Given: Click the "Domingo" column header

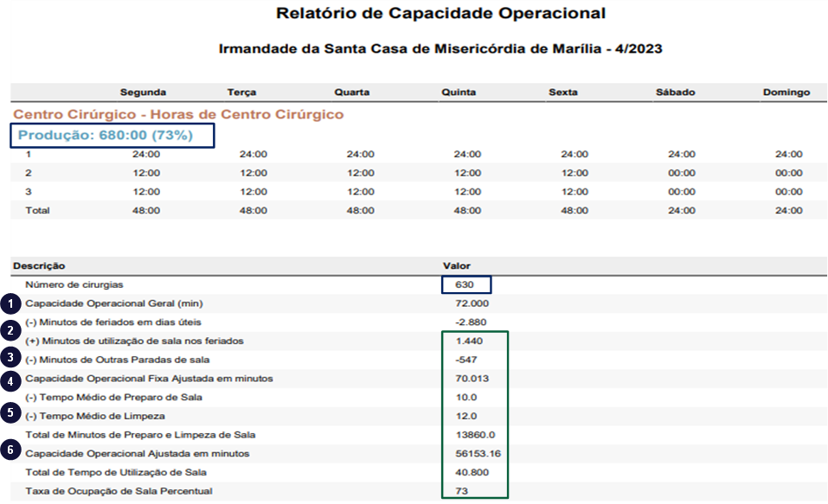Looking at the screenshot, I should (x=786, y=93).
